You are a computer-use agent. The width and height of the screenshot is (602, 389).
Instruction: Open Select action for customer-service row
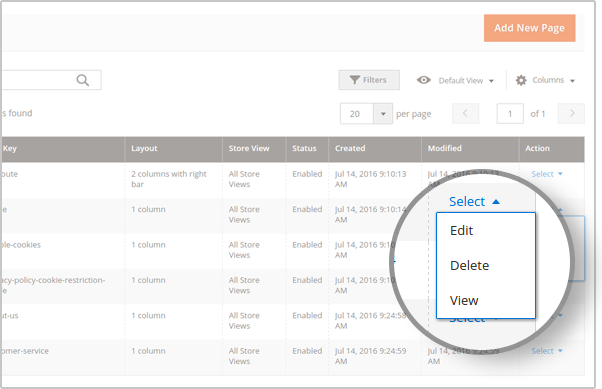click(547, 351)
